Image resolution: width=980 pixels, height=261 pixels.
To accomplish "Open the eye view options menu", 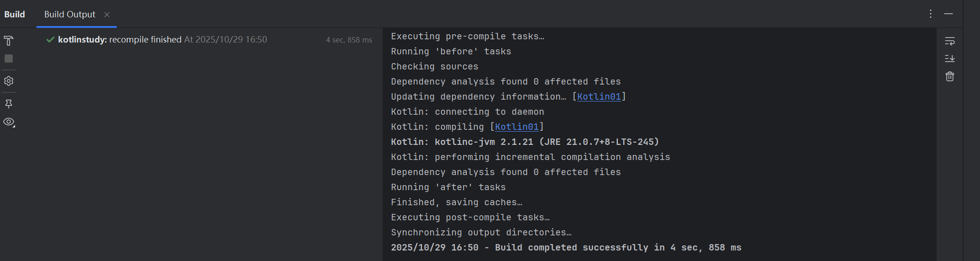I will [9, 122].
